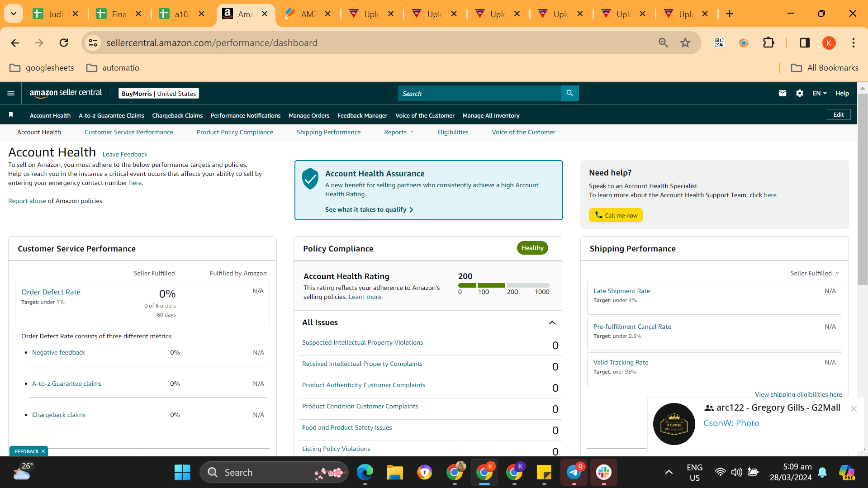The height and width of the screenshot is (488, 868).
Task: Open Feedback Manager in the top menu
Action: pos(362,115)
